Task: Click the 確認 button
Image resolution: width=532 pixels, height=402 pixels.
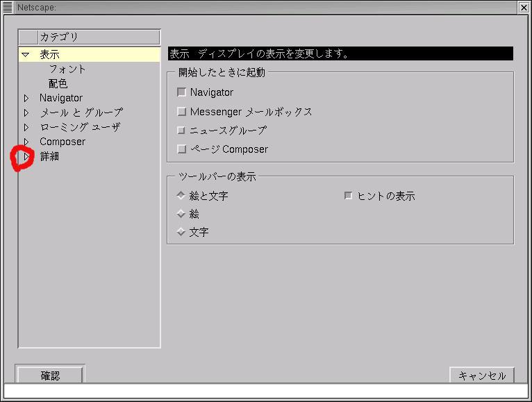Action: tap(50, 375)
